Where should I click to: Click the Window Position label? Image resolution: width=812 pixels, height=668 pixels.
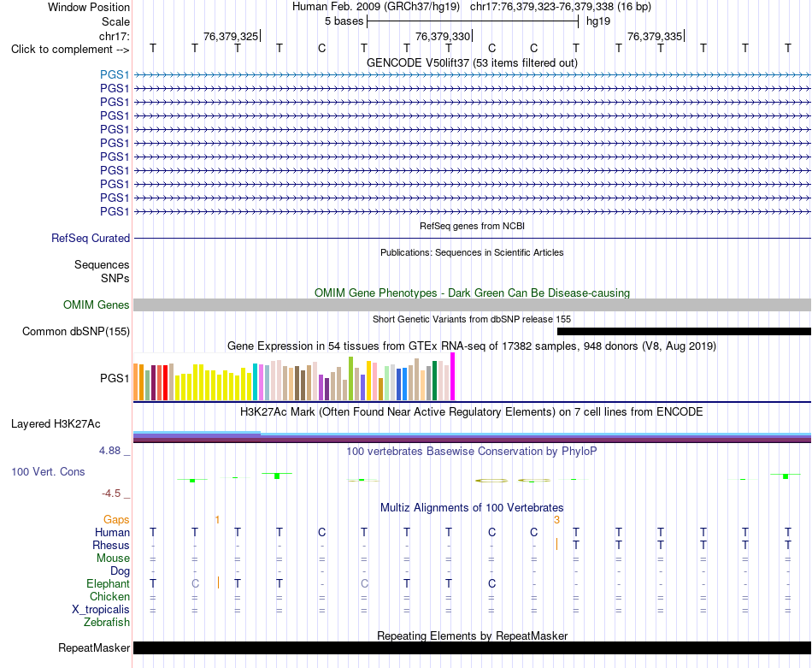tap(89, 7)
